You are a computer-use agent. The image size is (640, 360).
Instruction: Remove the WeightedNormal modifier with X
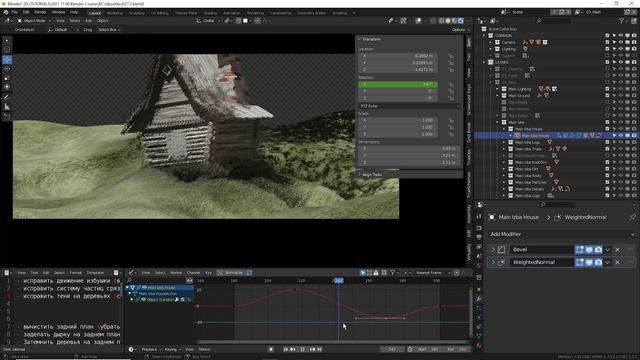pos(617,262)
